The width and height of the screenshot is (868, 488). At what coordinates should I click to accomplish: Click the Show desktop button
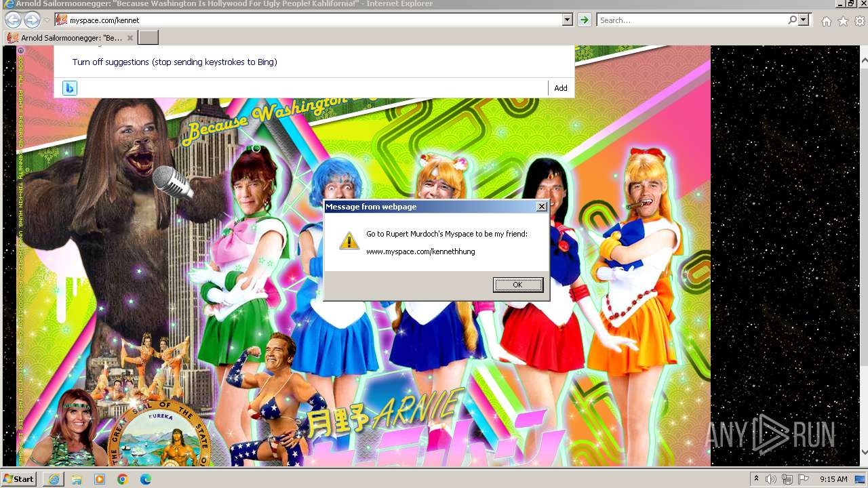click(861, 479)
